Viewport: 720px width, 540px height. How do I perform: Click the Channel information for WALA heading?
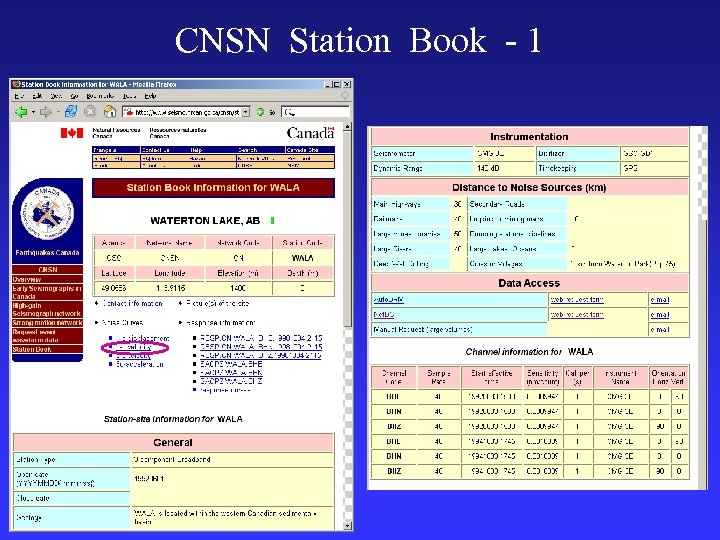[x=529, y=352]
